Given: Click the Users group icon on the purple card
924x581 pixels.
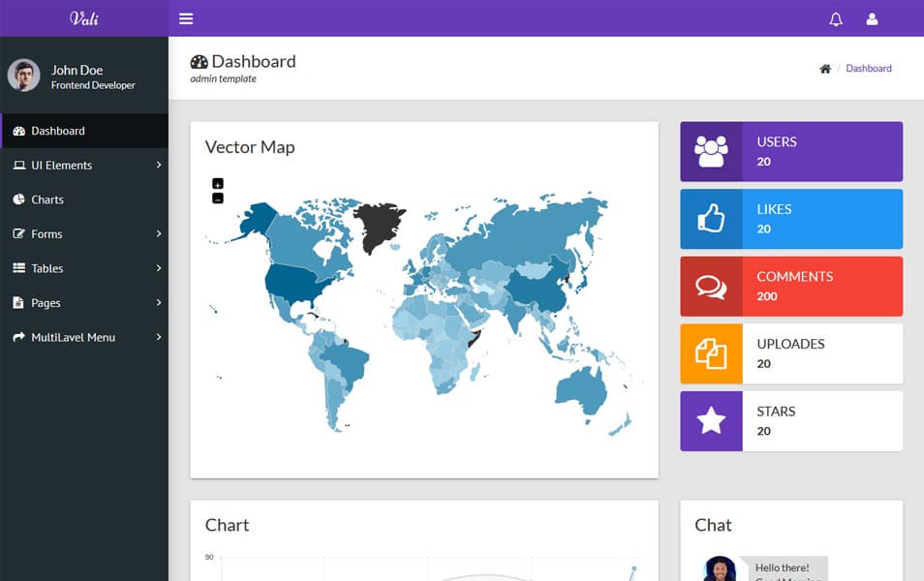Looking at the screenshot, I should tap(711, 151).
